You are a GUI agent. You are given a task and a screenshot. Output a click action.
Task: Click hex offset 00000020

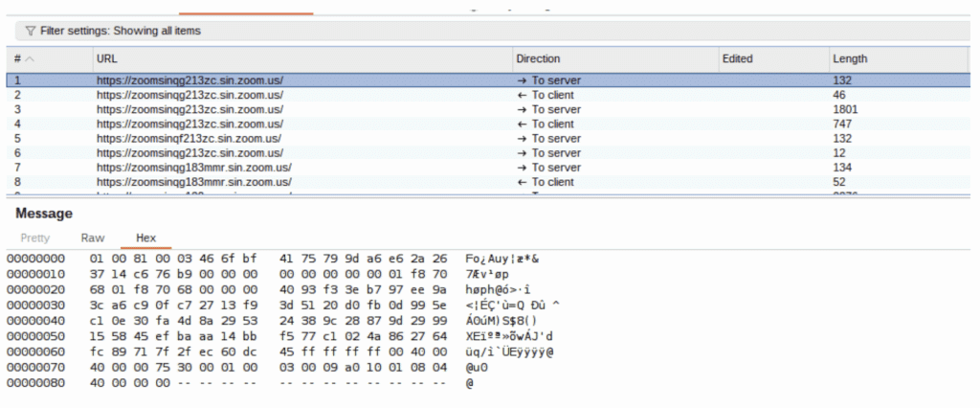point(35,290)
